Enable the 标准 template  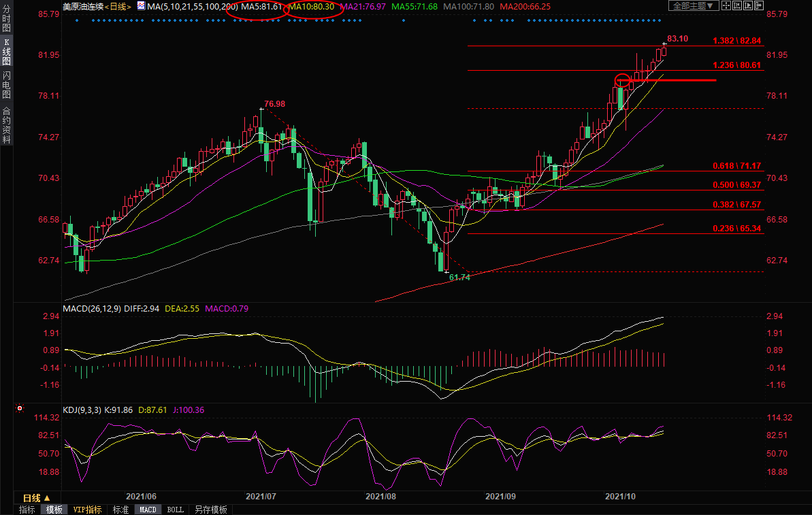(120, 510)
